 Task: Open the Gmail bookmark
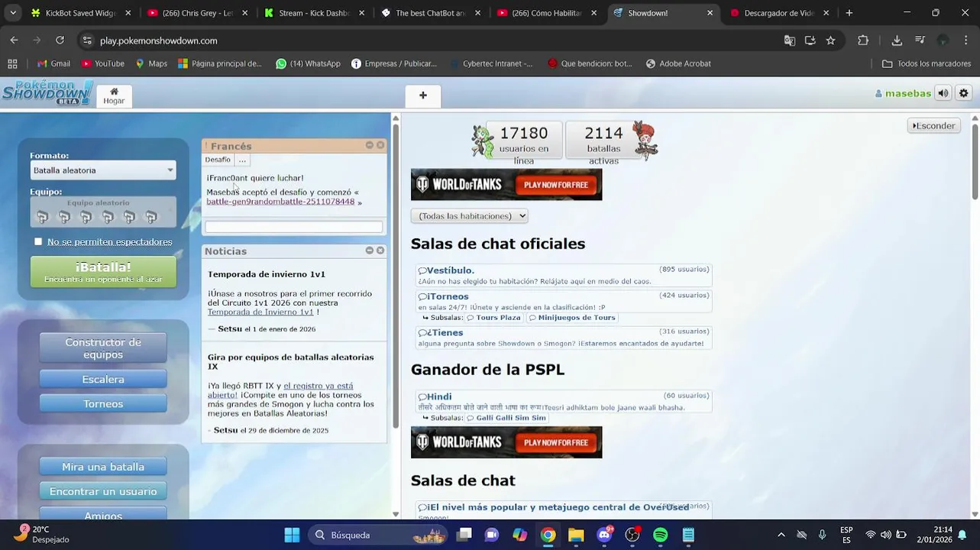tap(53, 63)
